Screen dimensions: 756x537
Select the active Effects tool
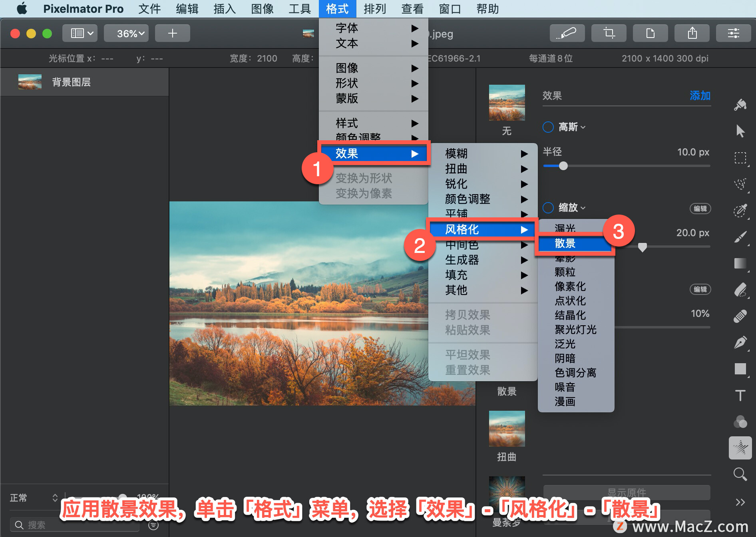point(740,448)
